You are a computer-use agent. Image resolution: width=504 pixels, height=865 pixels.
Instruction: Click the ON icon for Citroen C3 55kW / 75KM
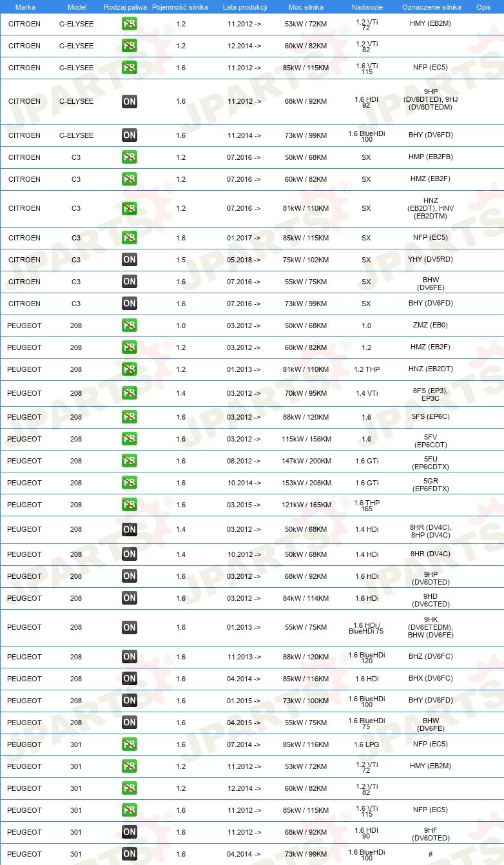[130, 282]
